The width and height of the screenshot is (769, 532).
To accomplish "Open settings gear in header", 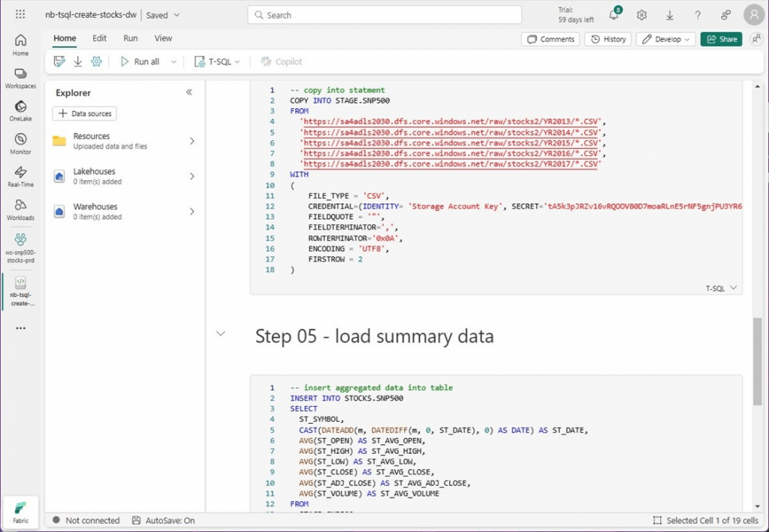I will coord(641,16).
